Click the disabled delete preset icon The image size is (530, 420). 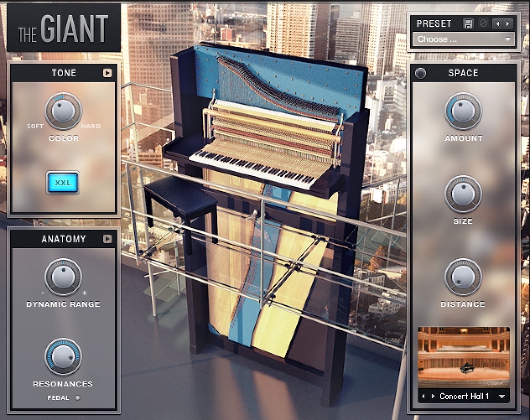pos(484,24)
